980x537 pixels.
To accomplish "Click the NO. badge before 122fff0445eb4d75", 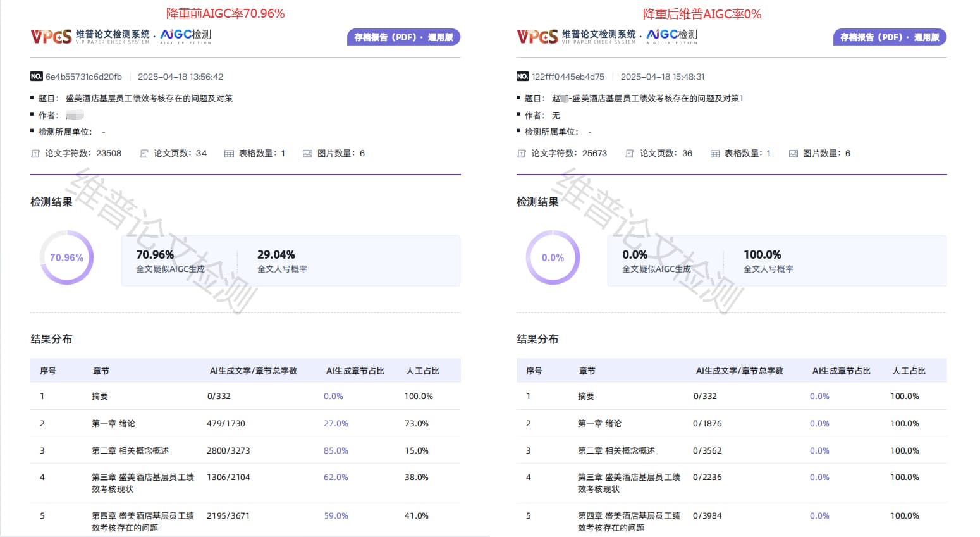I will tap(522, 77).
